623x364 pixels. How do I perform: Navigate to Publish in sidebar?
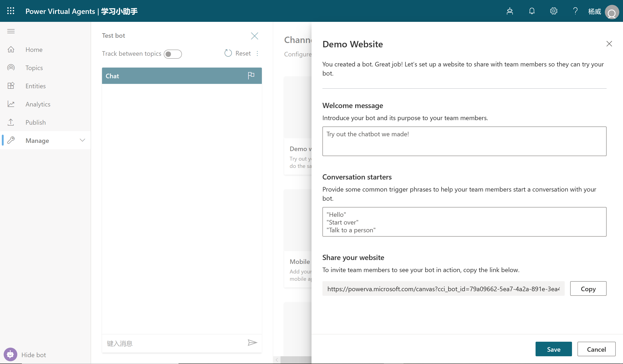[x=36, y=122]
